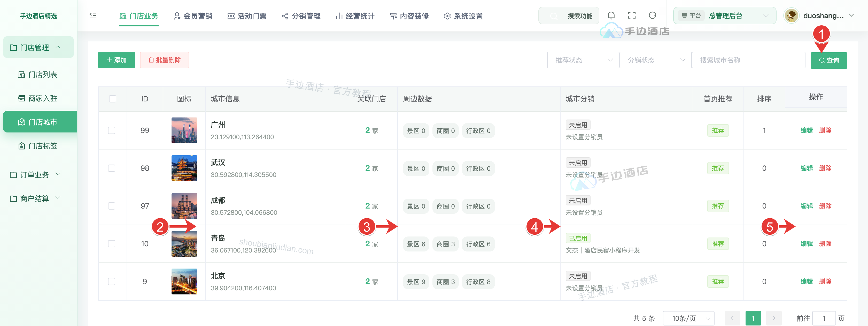The image size is (868, 326).
Task: Click 编辑 for the 武汉 row
Action: [806, 168]
